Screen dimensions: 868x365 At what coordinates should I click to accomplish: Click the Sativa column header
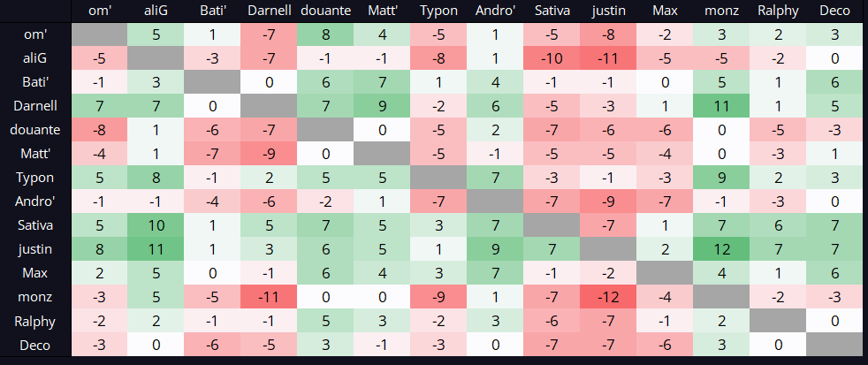pos(552,11)
